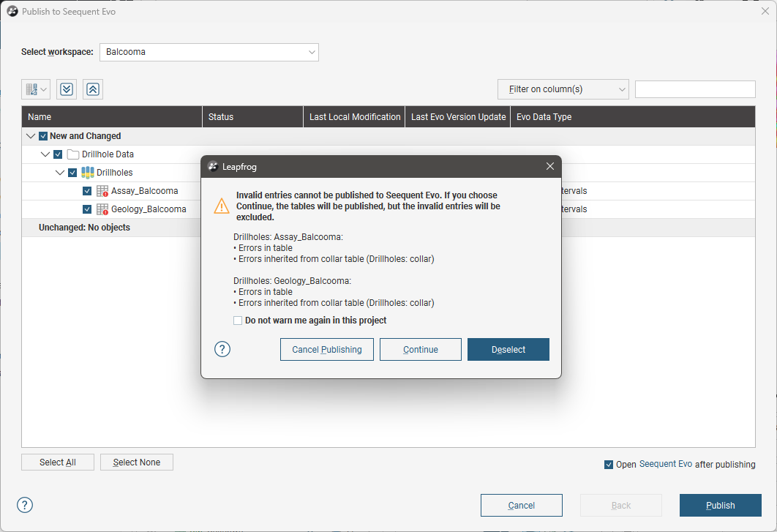777x532 pixels.
Task: Click 'Drillholes: Assay_Balcooma:' text in dialog
Action: tap(288, 237)
